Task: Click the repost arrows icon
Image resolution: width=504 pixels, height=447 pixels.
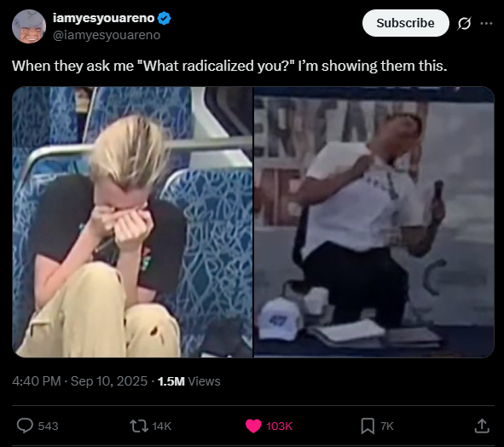Action: click(139, 426)
